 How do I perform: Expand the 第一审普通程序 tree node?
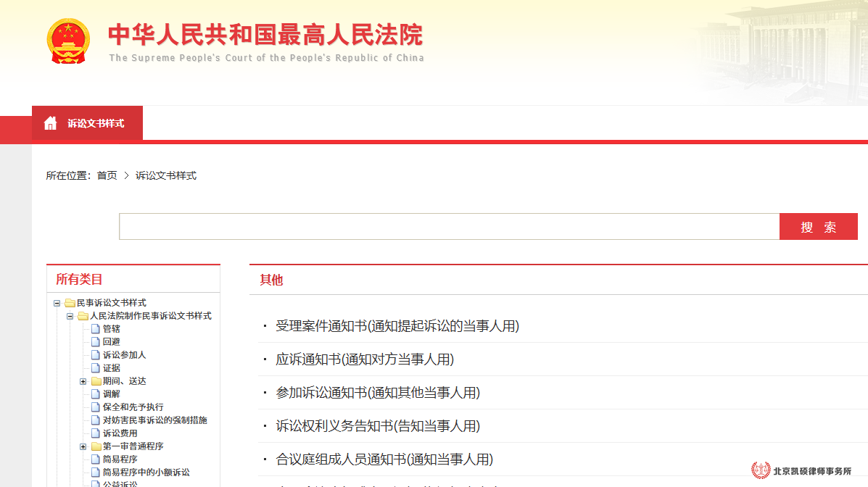point(83,446)
